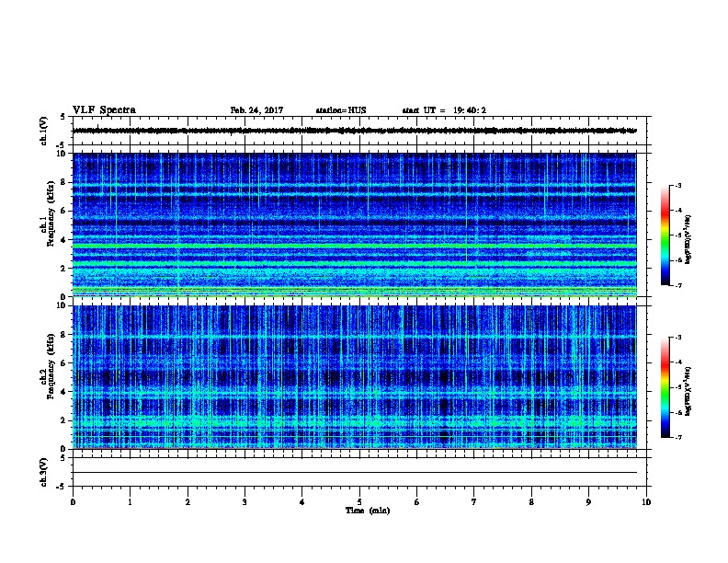Click the "ch.1(V)" waveform axis label
This screenshot has height=563, width=728.
pyautogui.click(x=44, y=131)
